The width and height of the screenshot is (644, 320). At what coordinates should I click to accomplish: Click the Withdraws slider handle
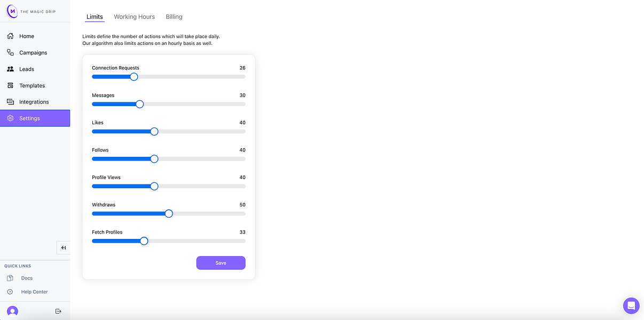pyautogui.click(x=169, y=213)
